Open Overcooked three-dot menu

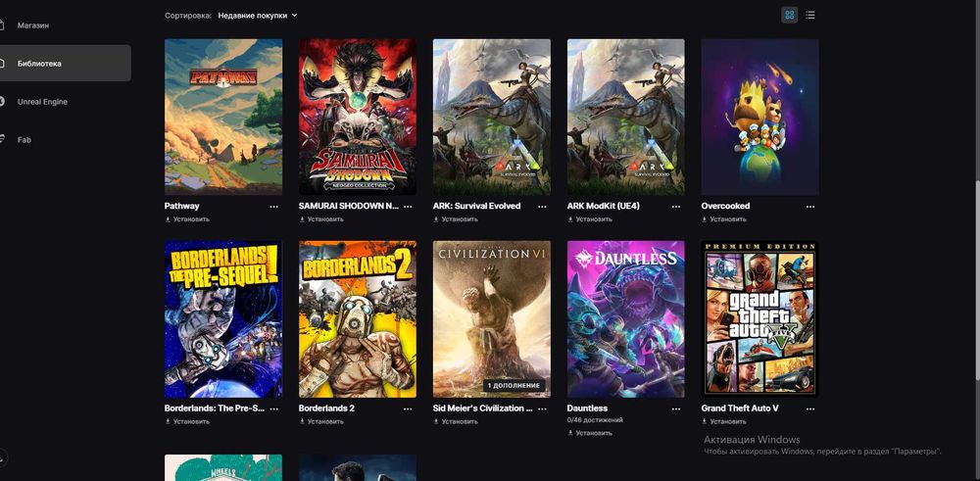pyautogui.click(x=810, y=206)
